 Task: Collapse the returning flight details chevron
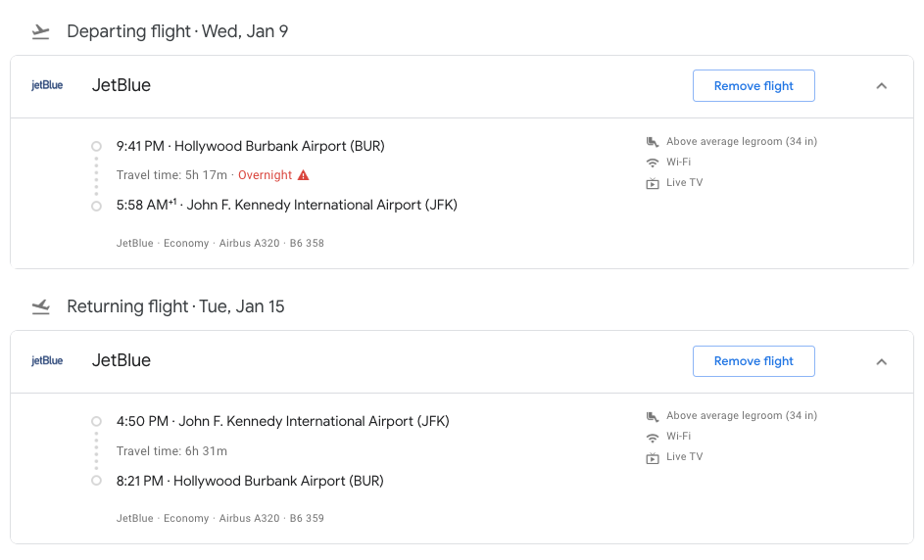click(x=881, y=361)
